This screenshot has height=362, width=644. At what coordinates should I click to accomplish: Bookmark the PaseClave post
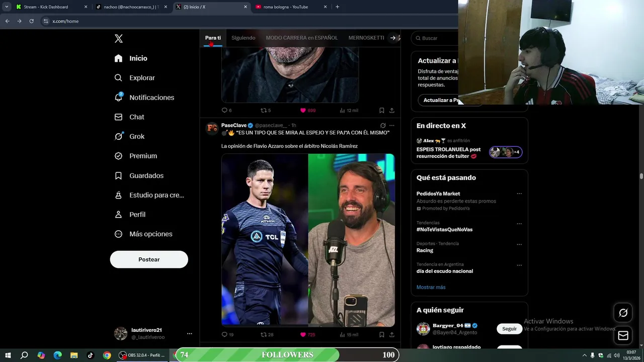(381, 334)
